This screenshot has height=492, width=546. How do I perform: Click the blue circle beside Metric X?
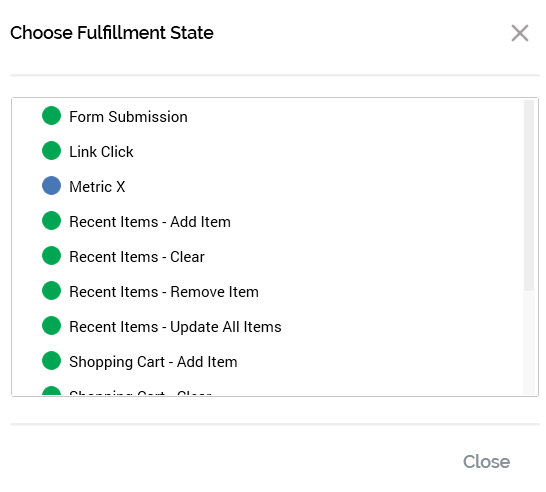pyautogui.click(x=52, y=186)
